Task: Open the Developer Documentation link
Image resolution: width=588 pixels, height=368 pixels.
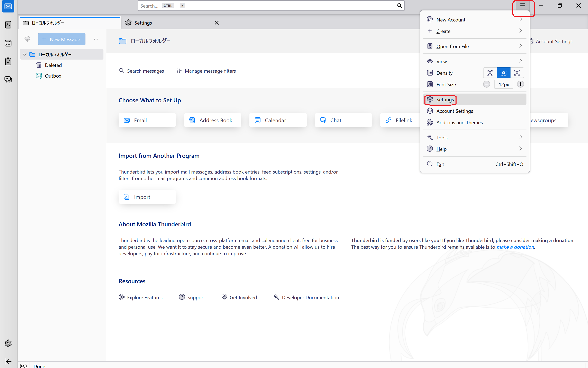Action: tap(310, 297)
